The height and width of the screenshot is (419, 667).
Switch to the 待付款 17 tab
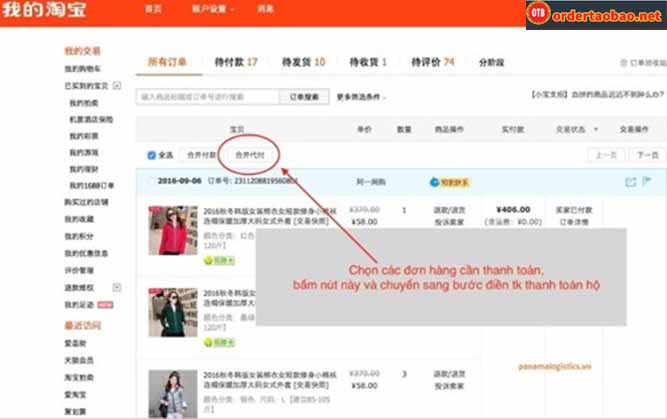pos(236,62)
